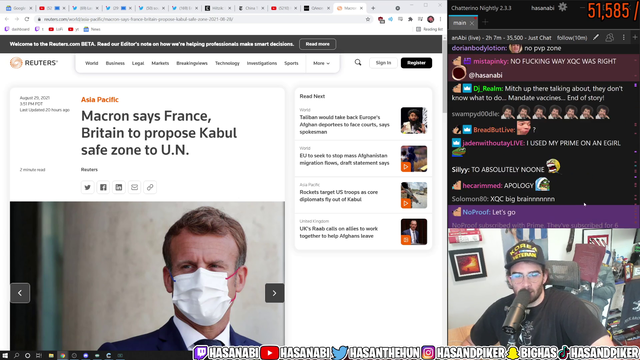The height and width of the screenshot is (360, 640).
Task: Add a new Chatterino split
Action: click(635, 38)
